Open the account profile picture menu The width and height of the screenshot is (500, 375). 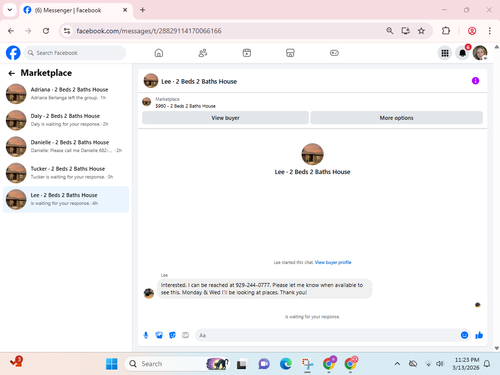click(x=480, y=53)
